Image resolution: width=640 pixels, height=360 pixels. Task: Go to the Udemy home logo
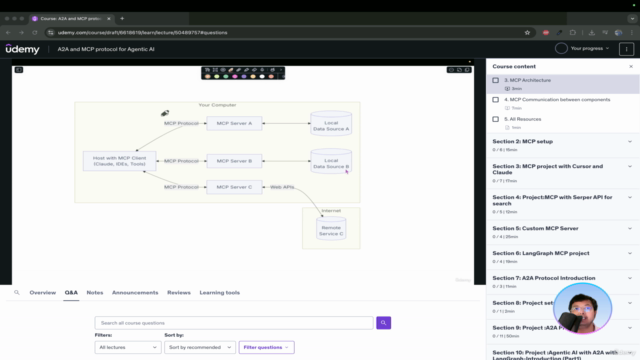tap(22, 49)
